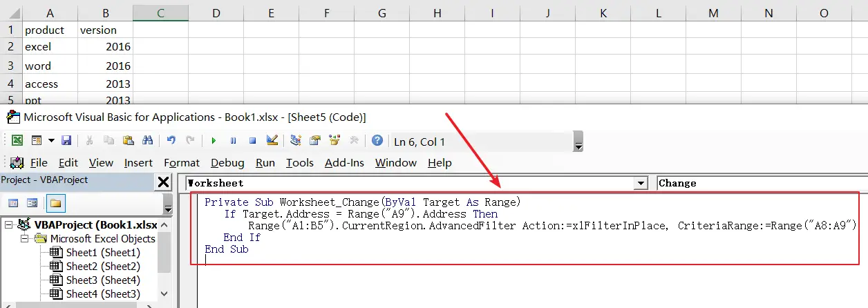Image resolution: width=868 pixels, height=308 pixels.
Task: Click the End Sub code line
Action: point(227,249)
